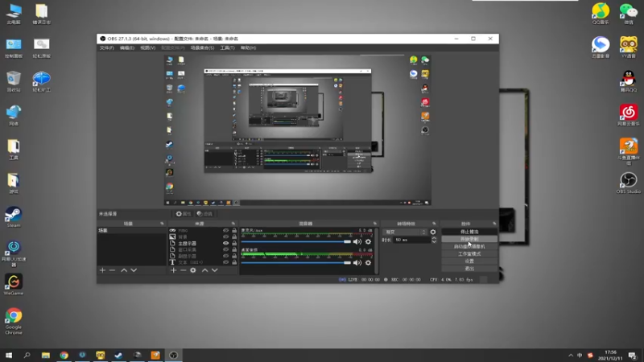Viewport: 644px width, 362px height.
Task: Open OBS Studio desktop shortcut
Action: click(629, 183)
